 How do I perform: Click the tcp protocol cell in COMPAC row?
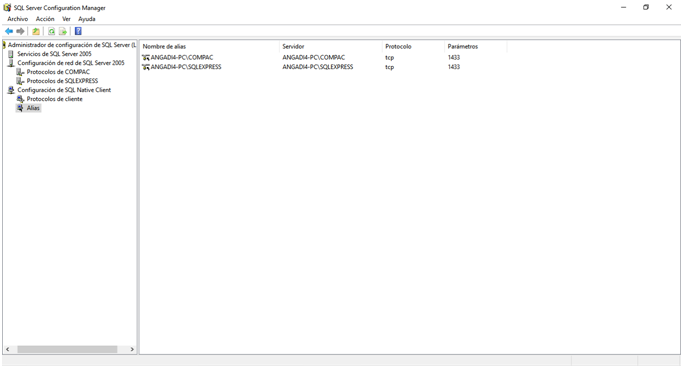[x=389, y=57]
